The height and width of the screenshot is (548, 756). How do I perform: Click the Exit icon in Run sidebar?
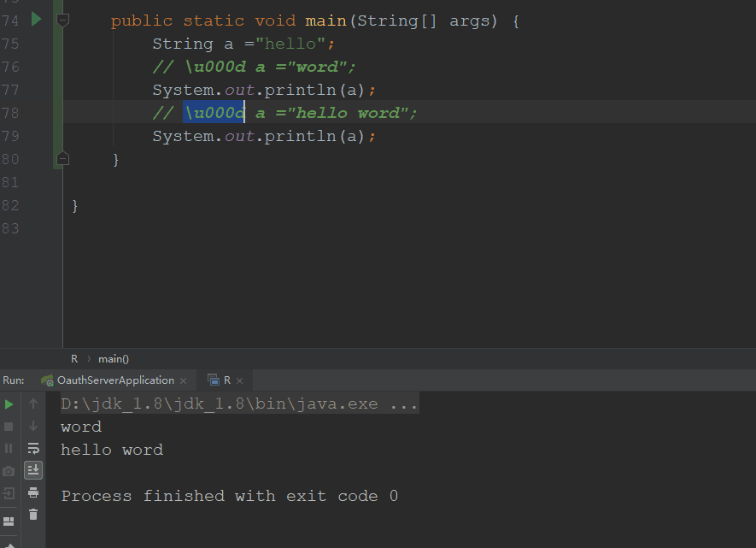[9, 493]
